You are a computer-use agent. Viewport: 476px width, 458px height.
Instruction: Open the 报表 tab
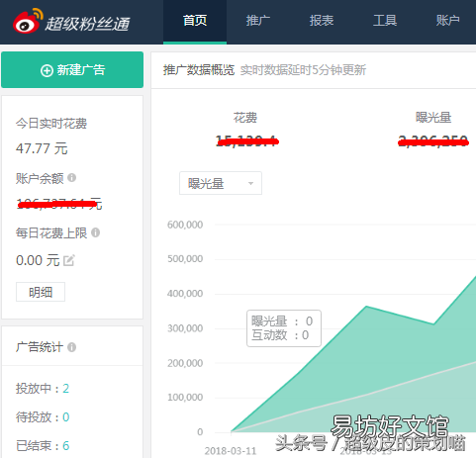pyautogui.click(x=322, y=21)
